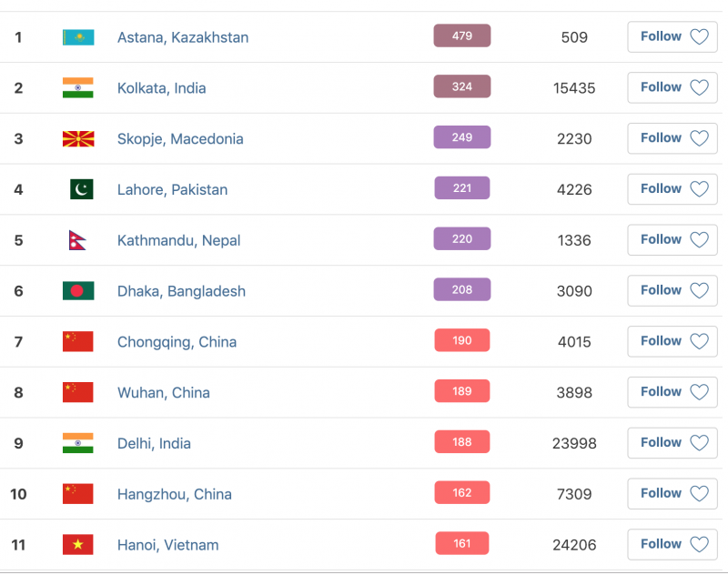Toggle Follow for Hanoi, Vietnam
Viewport: 728px width, 575px height.
(672, 545)
